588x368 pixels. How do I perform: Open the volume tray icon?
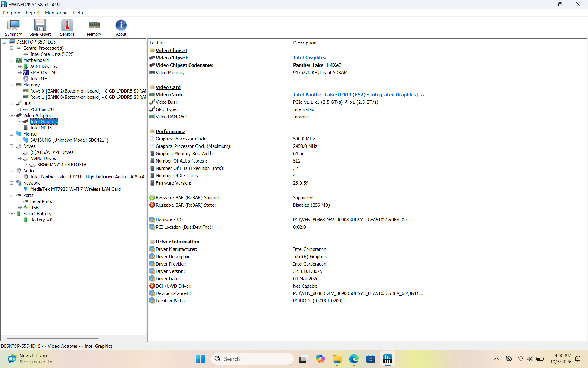(530, 359)
